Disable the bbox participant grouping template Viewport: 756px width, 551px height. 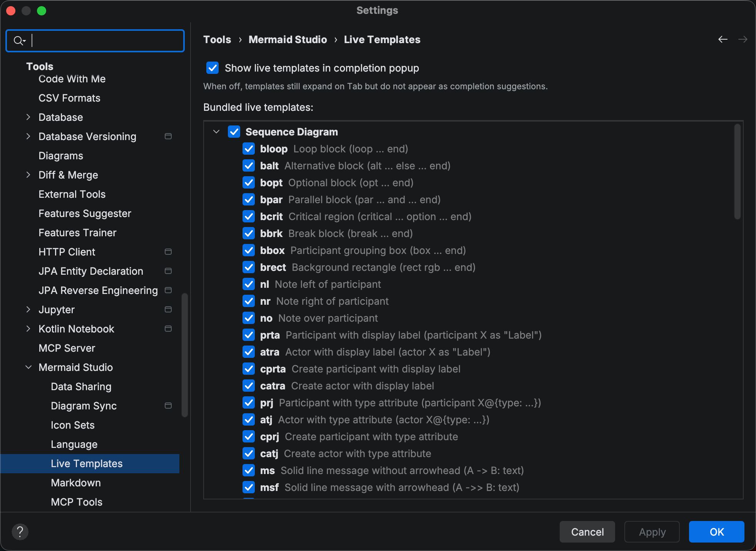point(249,250)
